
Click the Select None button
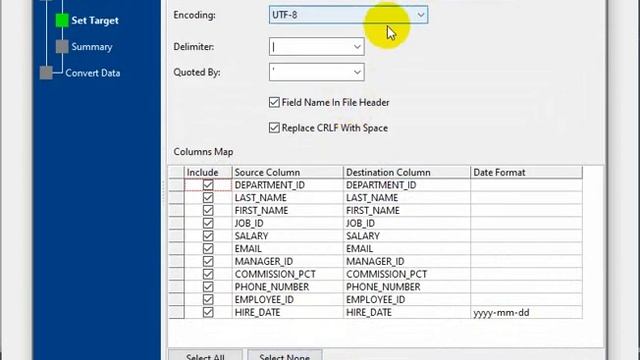(x=284, y=355)
